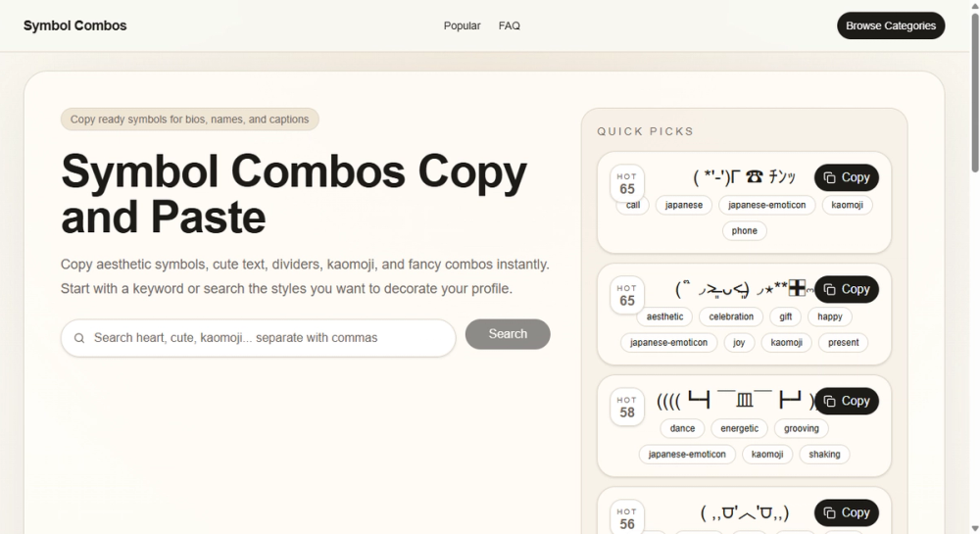Click the HOT 56 score badge
980x534 pixels.
click(627, 517)
